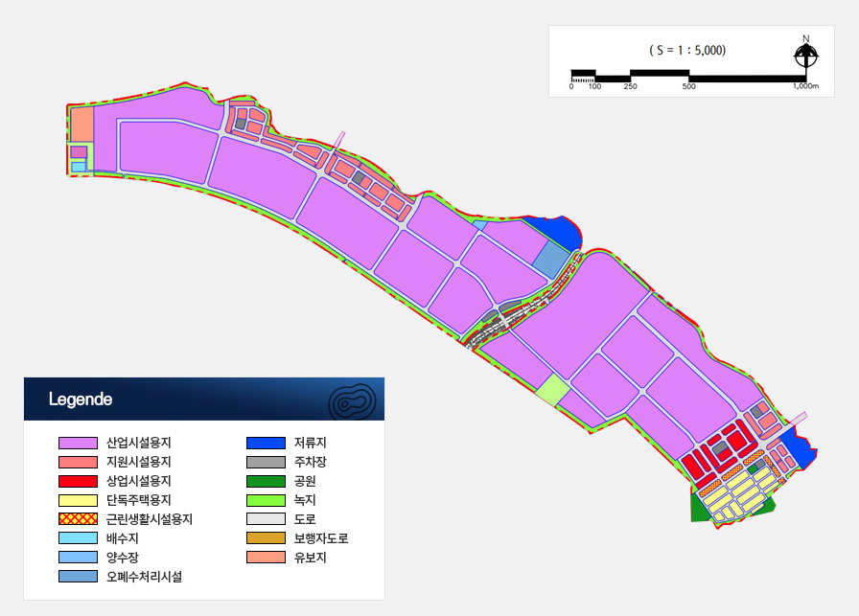Click the 지원시설용지 legend label
The width and height of the screenshot is (859, 616).
click(139, 462)
